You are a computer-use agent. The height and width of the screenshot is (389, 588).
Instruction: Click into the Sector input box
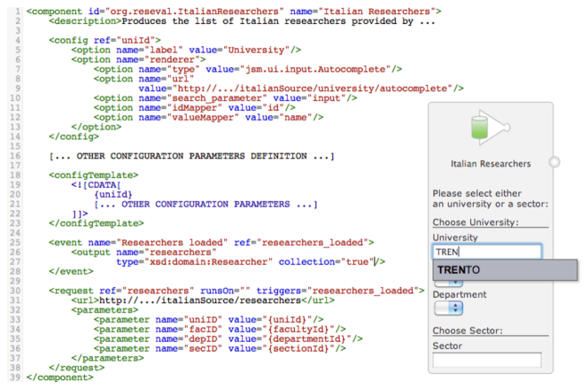click(486, 360)
